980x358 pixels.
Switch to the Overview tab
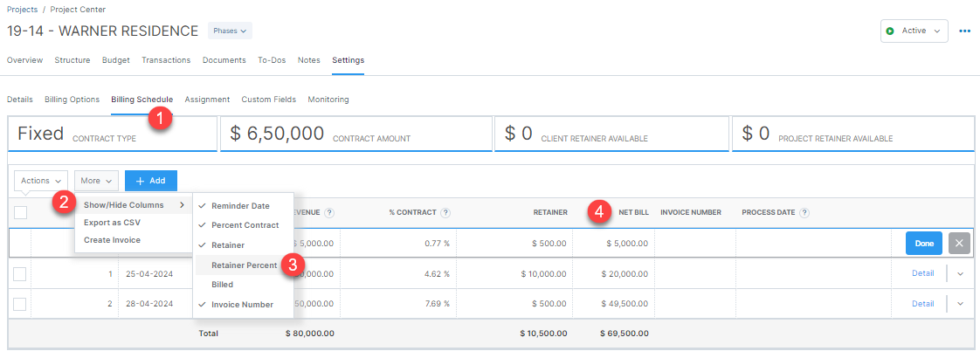point(25,60)
